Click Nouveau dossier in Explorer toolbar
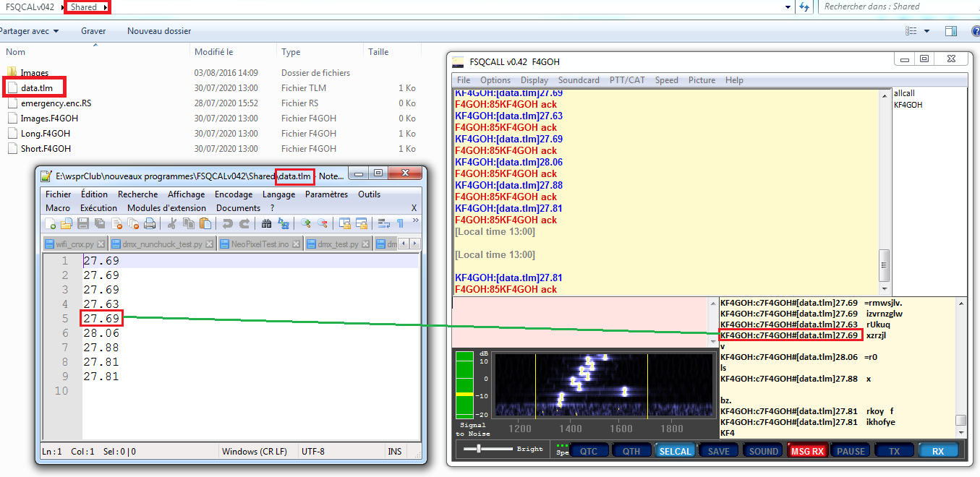 [159, 31]
